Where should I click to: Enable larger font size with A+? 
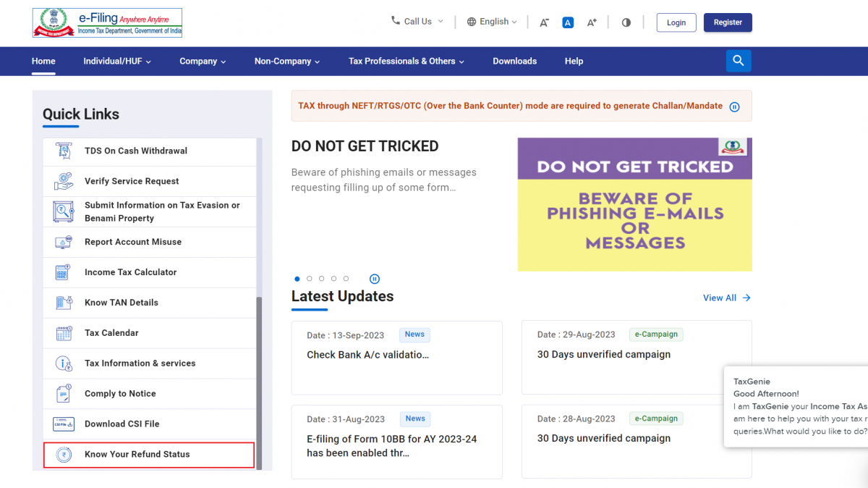tap(592, 22)
